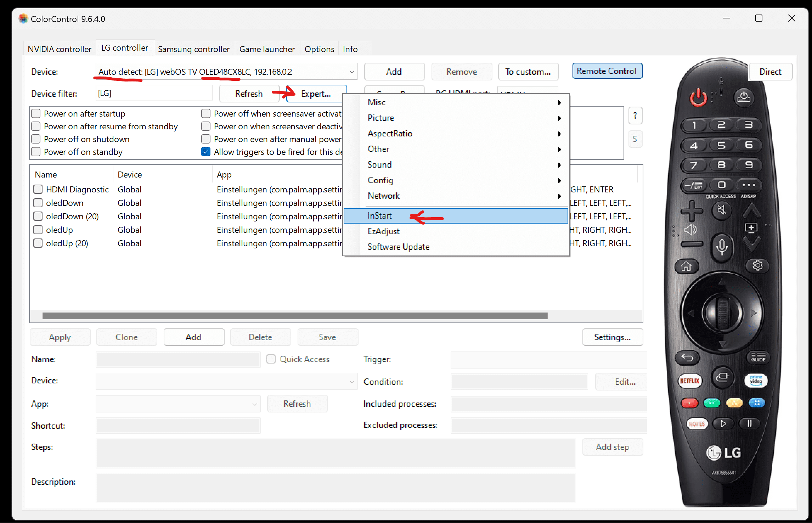
Task: Click the red power button on the remote
Action: tap(698, 97)
